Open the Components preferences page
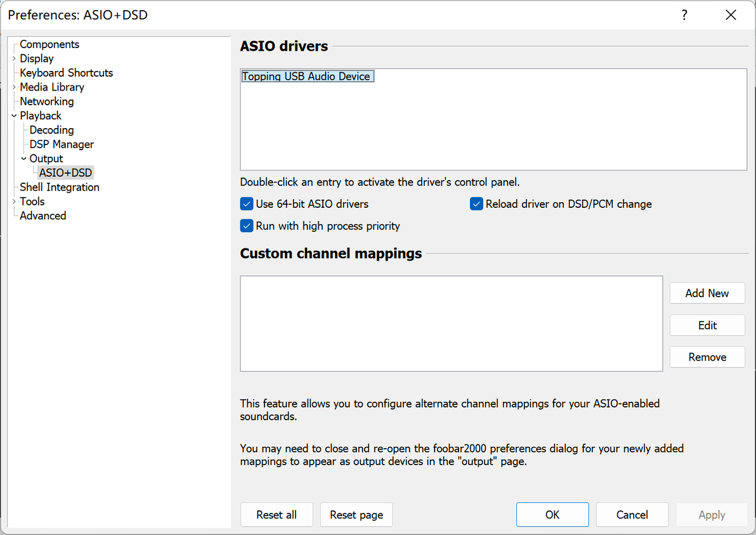756x535 pixels. pyautogui.click(x=49, y=44)
